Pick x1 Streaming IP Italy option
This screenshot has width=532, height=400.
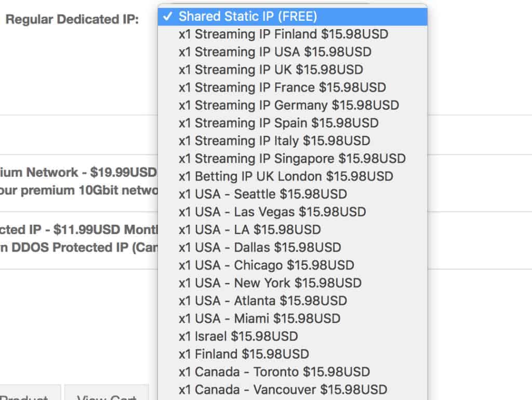[x=292, y=140]
